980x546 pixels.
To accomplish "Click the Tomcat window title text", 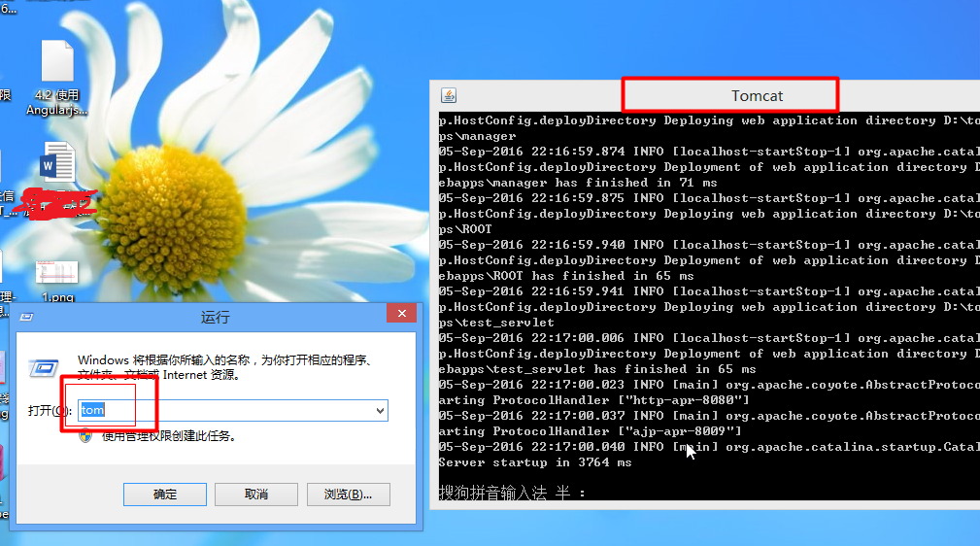I will click(x=757, y=95).
